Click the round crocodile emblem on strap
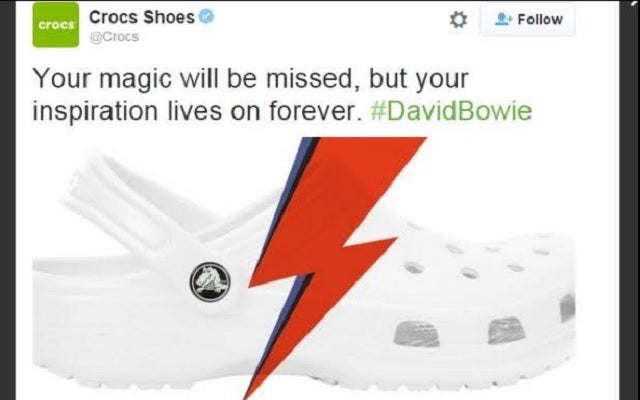 point(210,282)
